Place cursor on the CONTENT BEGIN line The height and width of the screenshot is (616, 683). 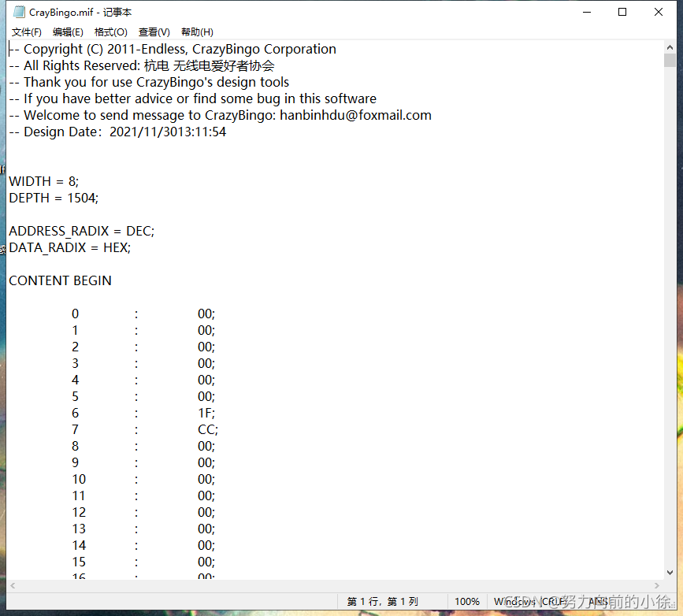[60, 280]
